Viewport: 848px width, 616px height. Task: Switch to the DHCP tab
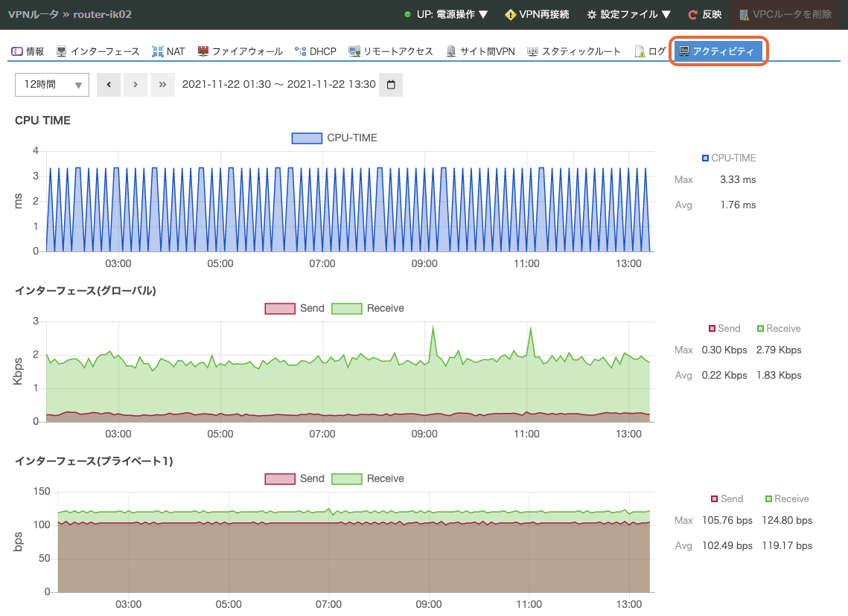coord(315,51)
